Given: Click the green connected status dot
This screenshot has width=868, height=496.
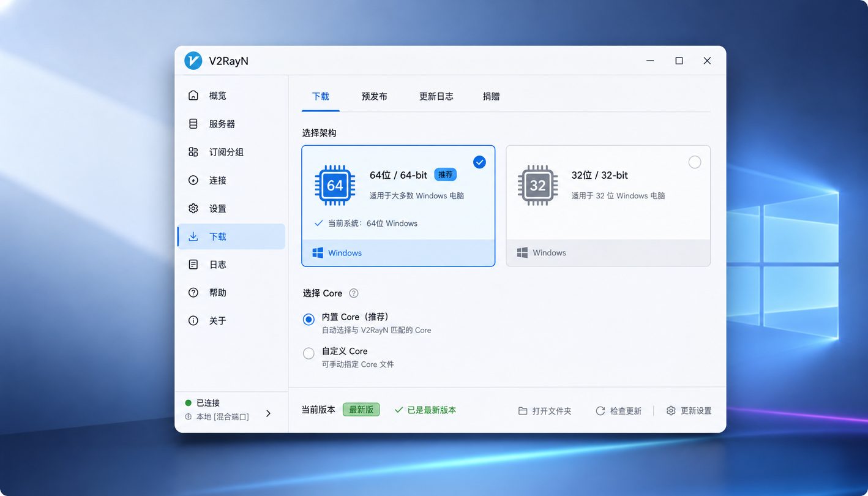Looking at the screenshot, I should [x=189, y=403].
